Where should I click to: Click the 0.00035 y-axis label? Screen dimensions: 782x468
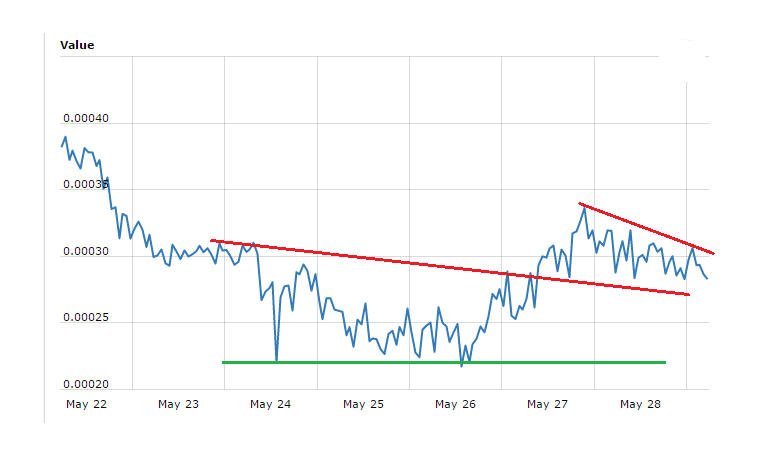(85, 185)
